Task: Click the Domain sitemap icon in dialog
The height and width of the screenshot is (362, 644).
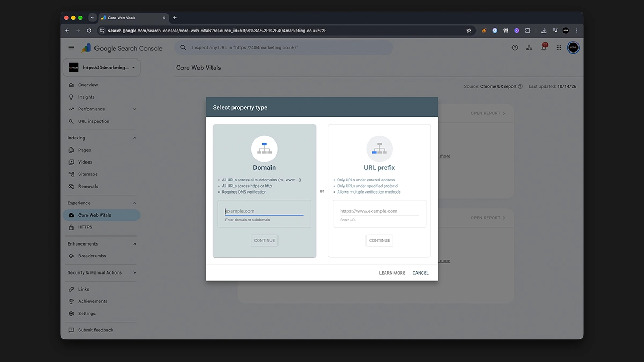Action: tap(264, 149)
